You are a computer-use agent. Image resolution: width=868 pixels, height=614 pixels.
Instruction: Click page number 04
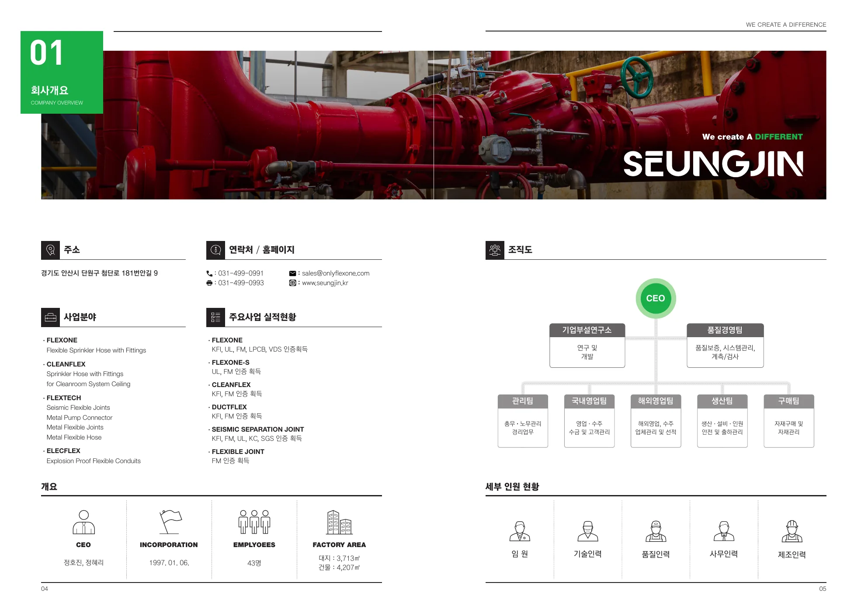45,589
